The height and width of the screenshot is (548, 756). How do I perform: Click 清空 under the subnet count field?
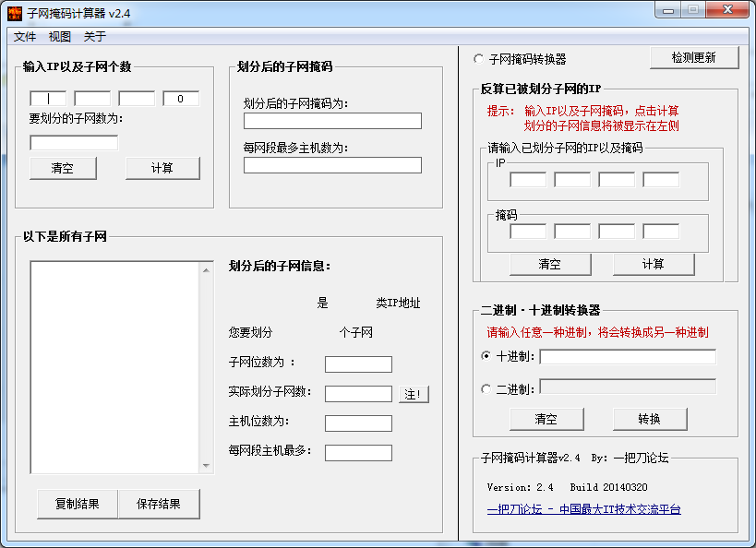click(63, 168)
